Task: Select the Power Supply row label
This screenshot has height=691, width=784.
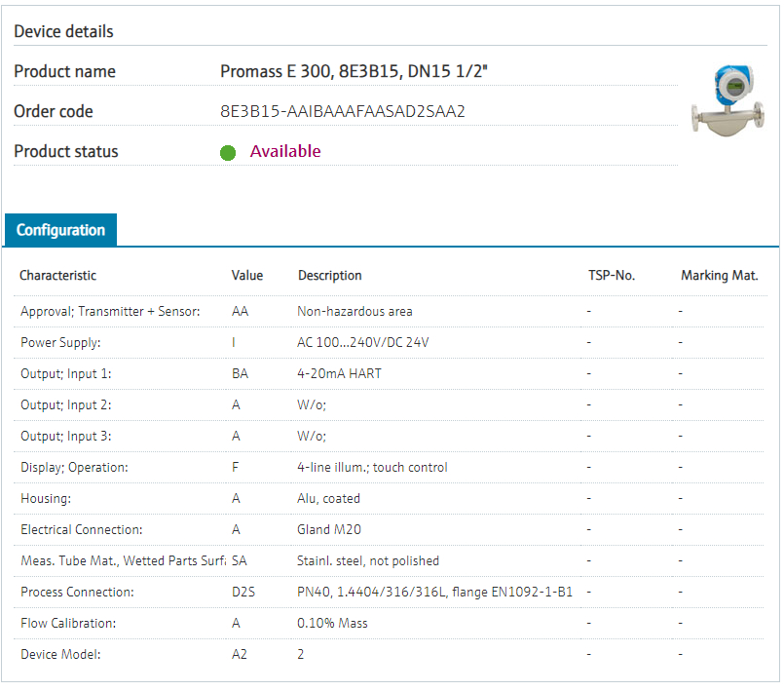Action: pyautogui.click(x=60, y=343)
